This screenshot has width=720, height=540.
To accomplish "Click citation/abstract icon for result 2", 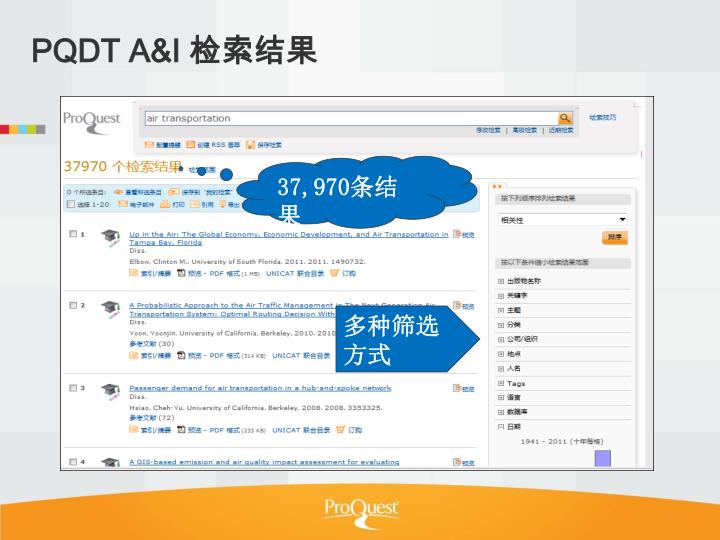I will (134, 355).
